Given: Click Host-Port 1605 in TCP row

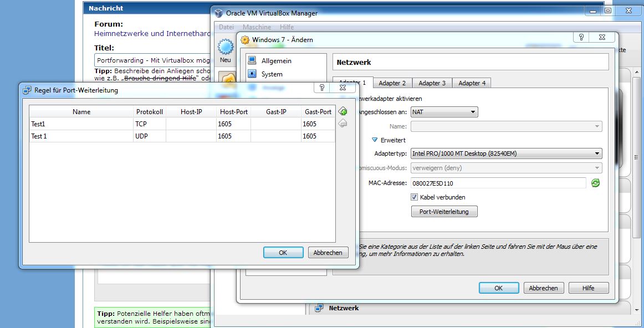Looking at the screenshot, I should [233, 124].
